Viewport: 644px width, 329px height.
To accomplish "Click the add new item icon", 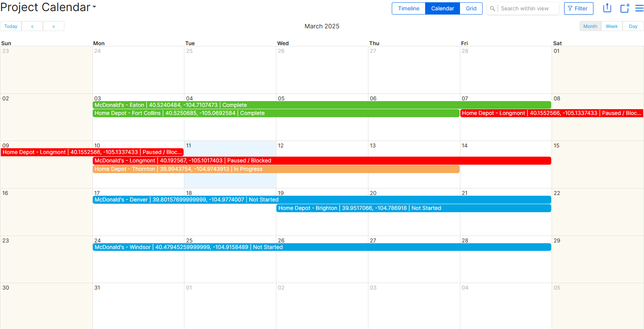I will tap(625, 8).
